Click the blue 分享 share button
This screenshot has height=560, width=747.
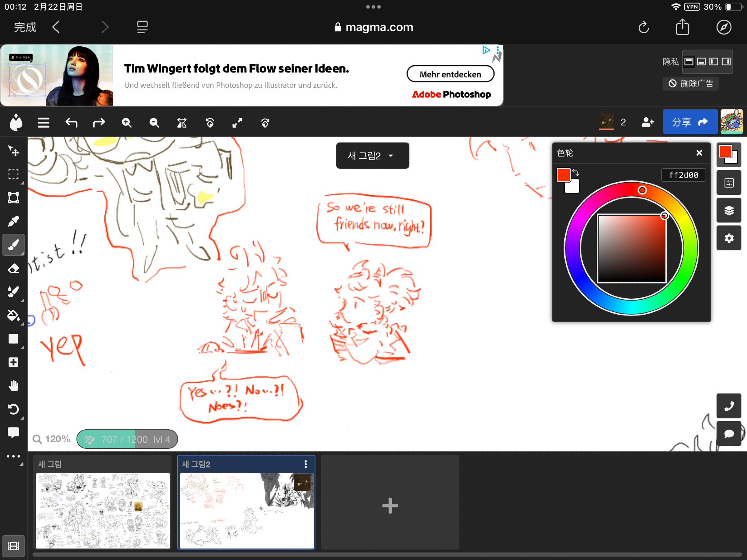tap(689, 122)
